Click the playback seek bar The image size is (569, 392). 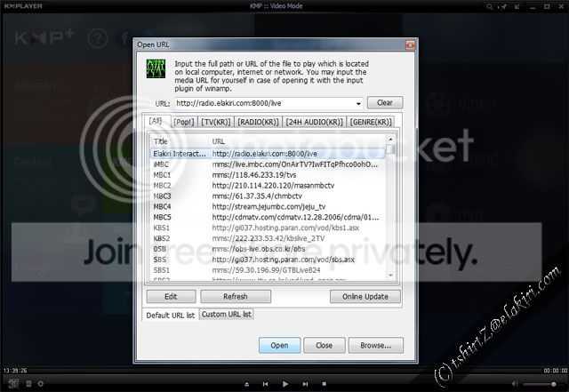click(284, 370)
